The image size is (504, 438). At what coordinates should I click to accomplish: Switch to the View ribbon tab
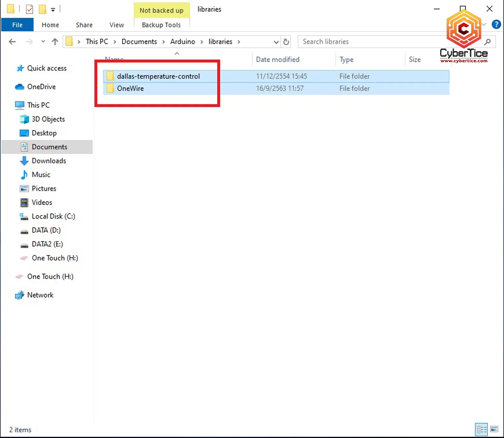117,25
